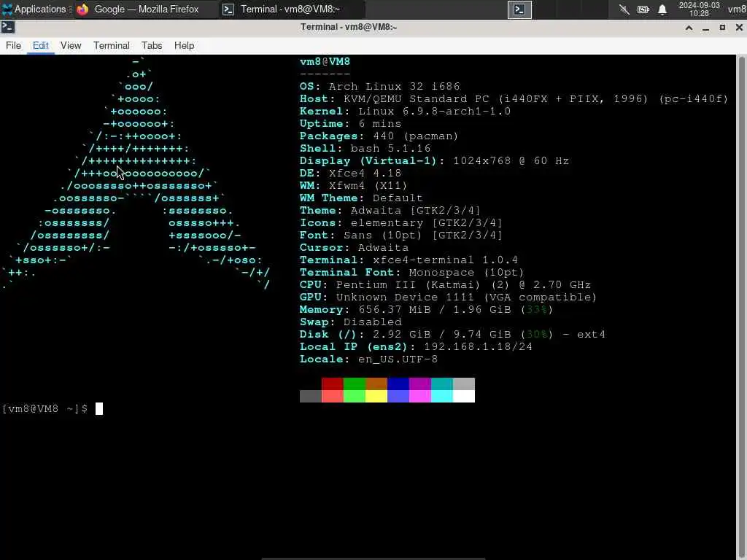Click the Packages: 440 (pacman) line
Image resolution: width=747 pixels, height=560 pixels.
(x=379, y=136)
